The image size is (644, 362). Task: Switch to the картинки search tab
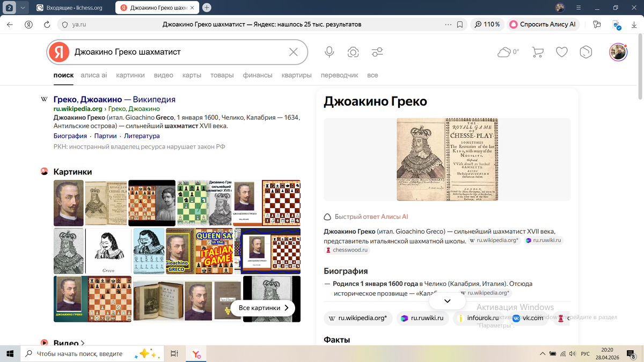pyautogui.click(x=130, y=75)
